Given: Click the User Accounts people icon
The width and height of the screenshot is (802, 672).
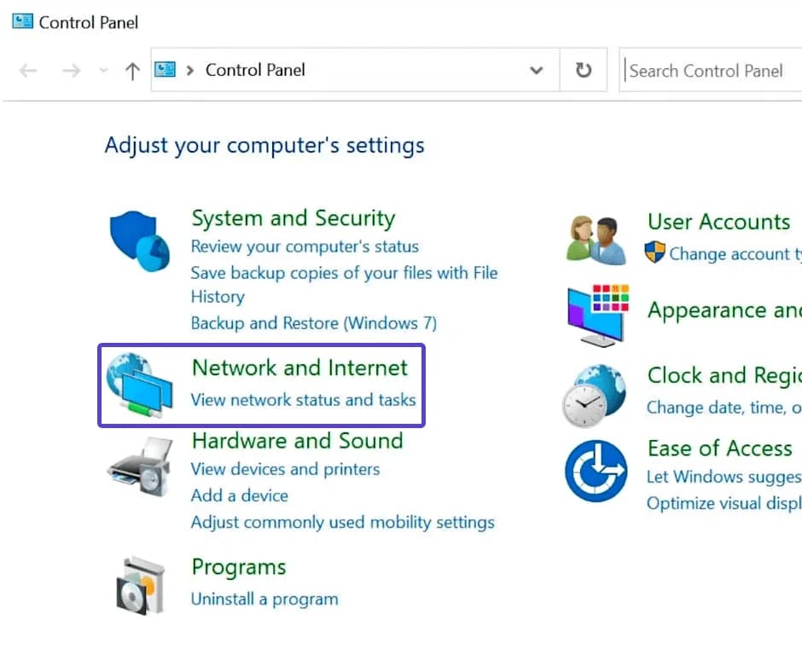Looking at the screenshot, I should (x=596, y=240).
